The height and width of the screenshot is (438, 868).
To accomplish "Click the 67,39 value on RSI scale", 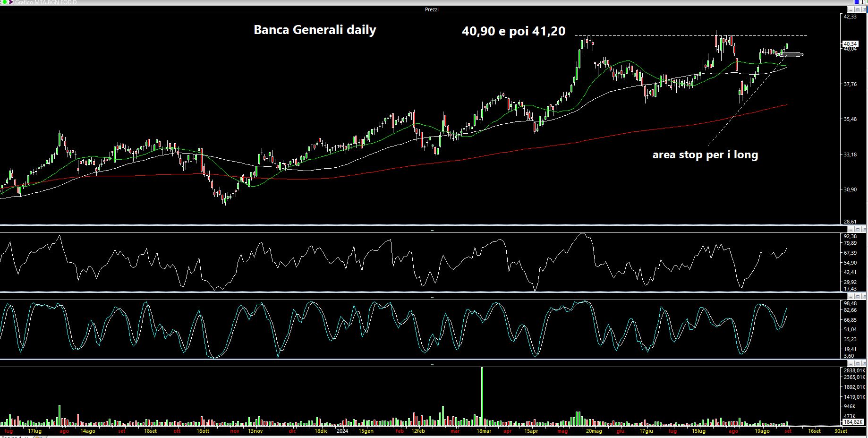I will [850, 253].
